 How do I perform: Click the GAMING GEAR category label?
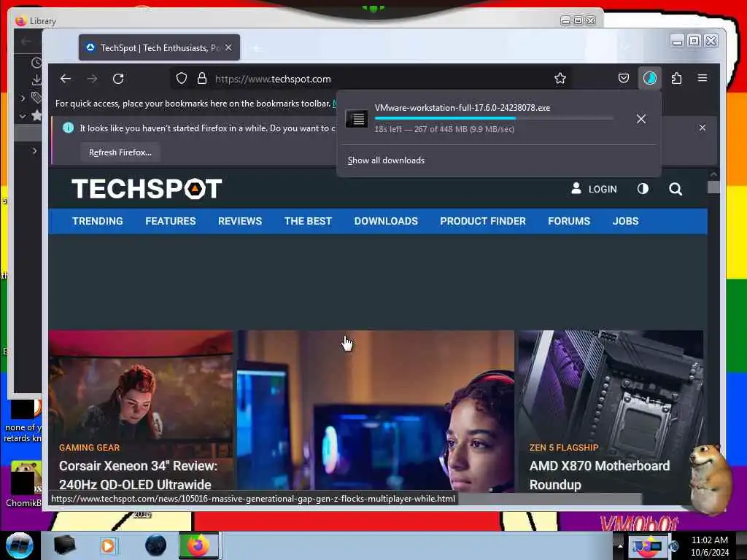(89, 448)
